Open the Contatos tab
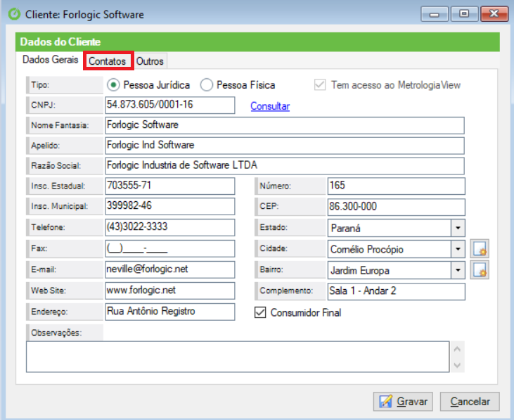514x420 pixels. click(108, 61)
